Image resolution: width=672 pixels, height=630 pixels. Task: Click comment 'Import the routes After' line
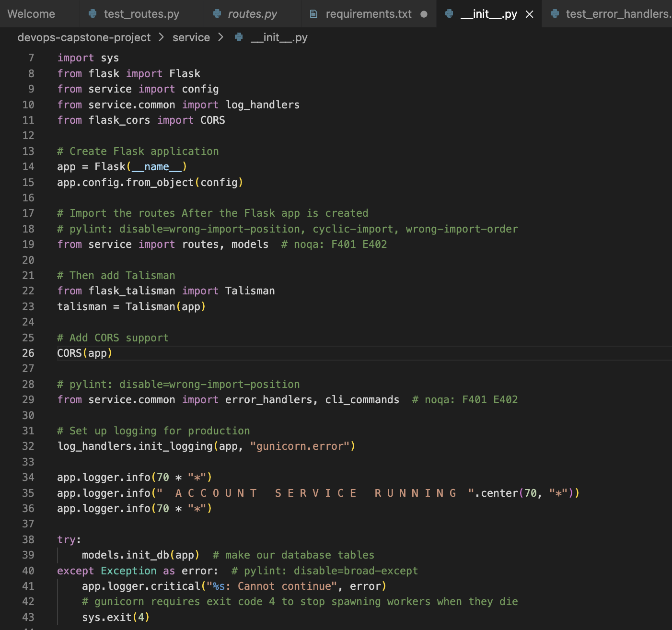(x=213, y=213)
